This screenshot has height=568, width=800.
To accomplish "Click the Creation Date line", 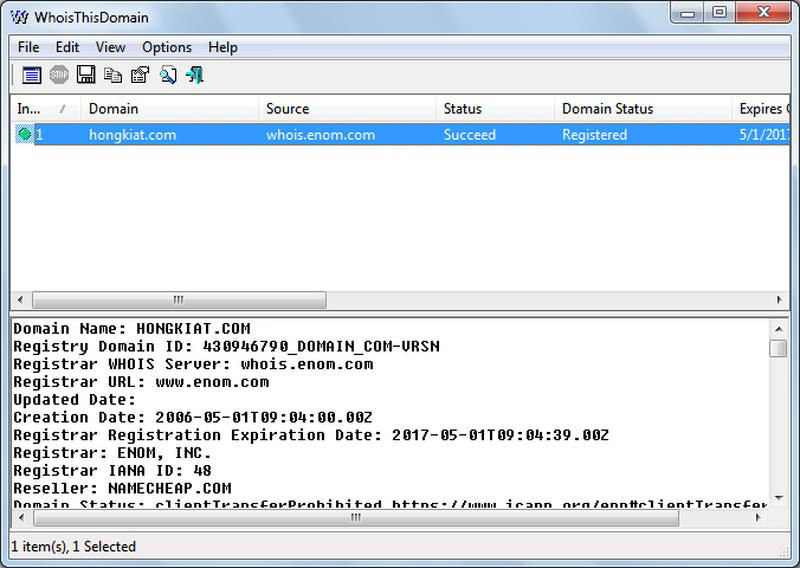I will [x=193, y=417].
